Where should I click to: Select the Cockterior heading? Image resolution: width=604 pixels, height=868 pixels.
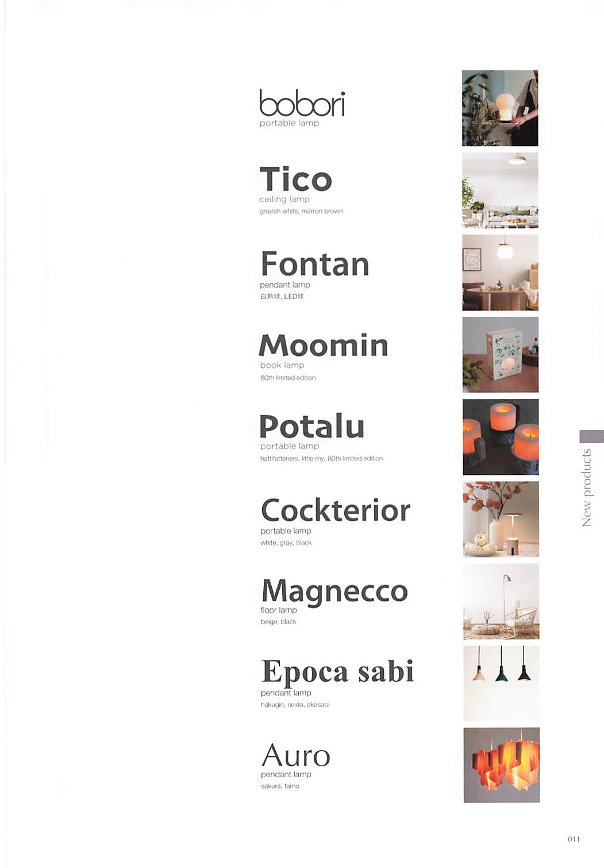[336, 510]
